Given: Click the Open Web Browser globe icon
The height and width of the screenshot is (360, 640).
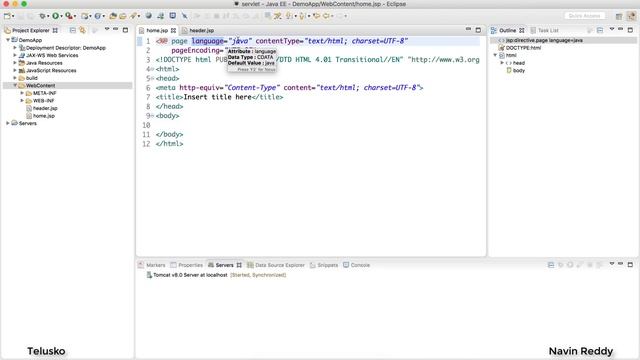Looking at the screenshot, I should coord(149,16).
